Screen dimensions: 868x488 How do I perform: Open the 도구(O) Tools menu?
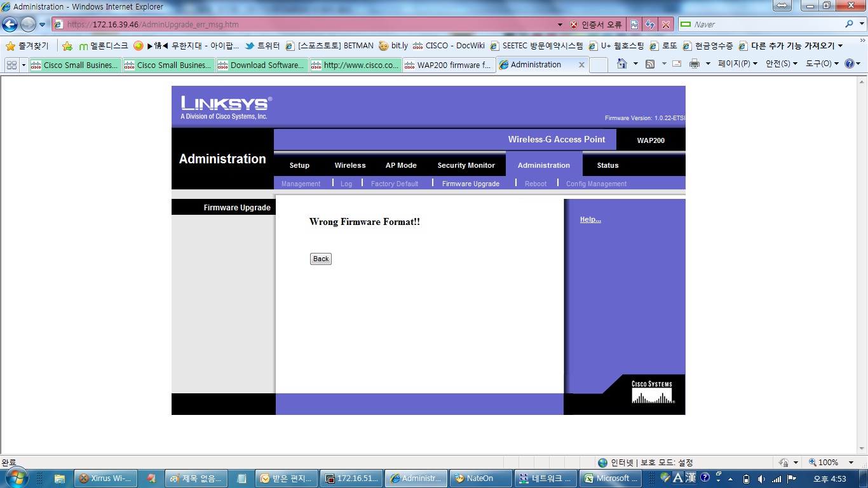822,64
